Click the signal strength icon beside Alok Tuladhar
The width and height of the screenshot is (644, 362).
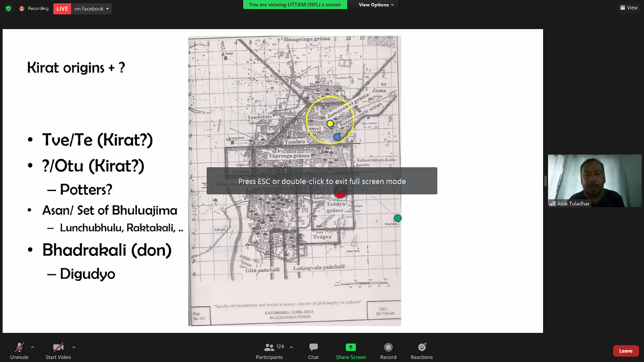(x=552, y=204)
